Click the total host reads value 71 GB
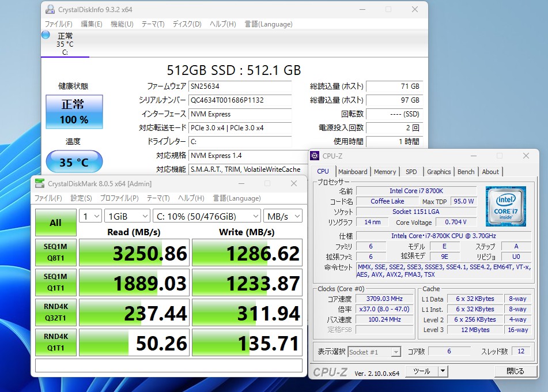This screenshot has height=392, width=548. 395,86
